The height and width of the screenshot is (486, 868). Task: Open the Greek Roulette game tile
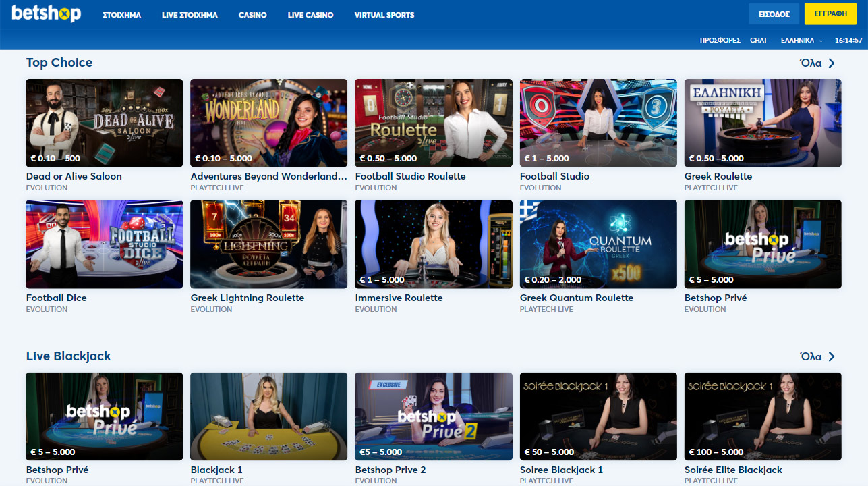pyautogui.click(x=762, y=123)
